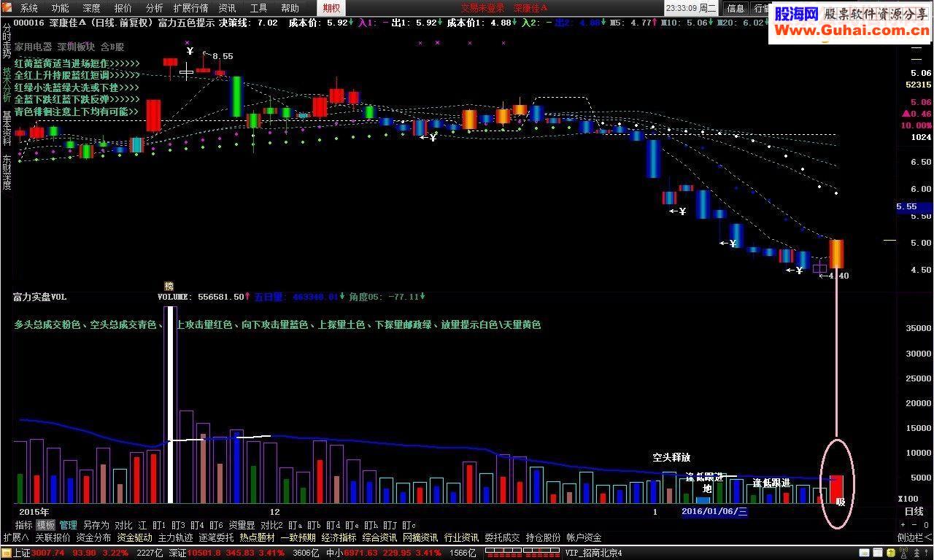
Task: Open the 帮助 menu
Action: click(x=290, y=8)
